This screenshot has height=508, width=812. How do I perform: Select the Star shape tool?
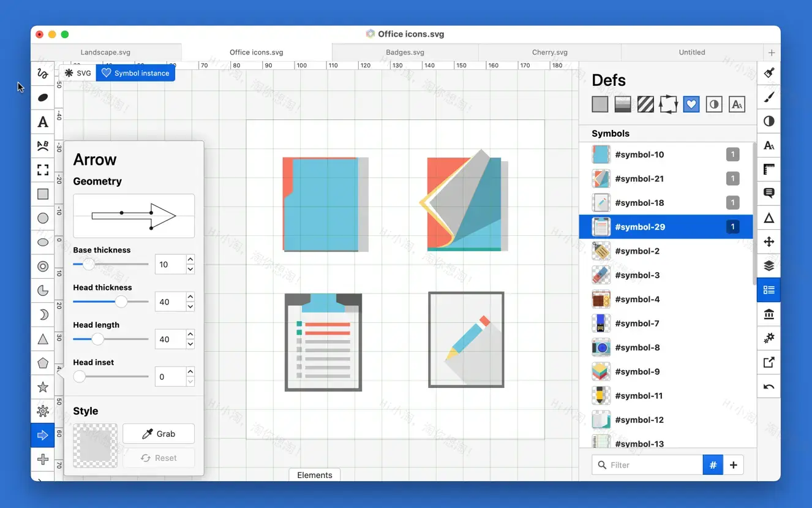(43, 387)
